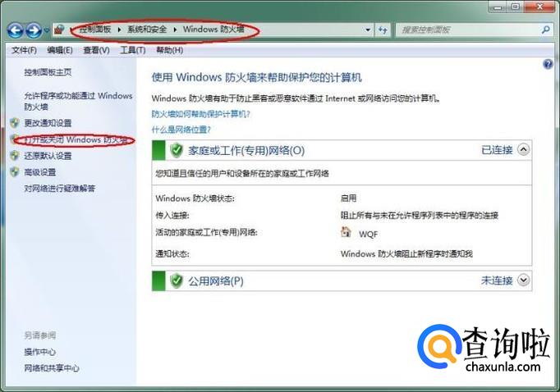Click 家庭或工作(专用)网络(O) header
Screen dimensions: 560x392
pyautogui.click(x=246, y=151)
